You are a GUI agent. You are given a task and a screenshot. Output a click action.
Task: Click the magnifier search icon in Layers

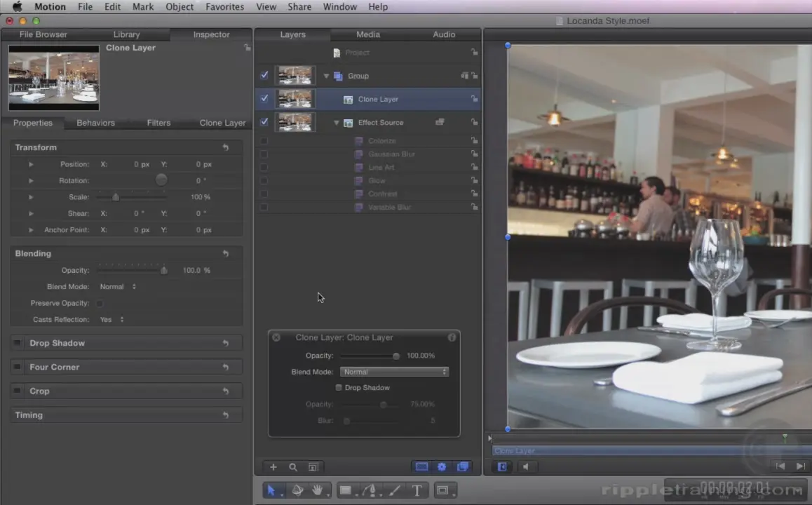point(293,467)
